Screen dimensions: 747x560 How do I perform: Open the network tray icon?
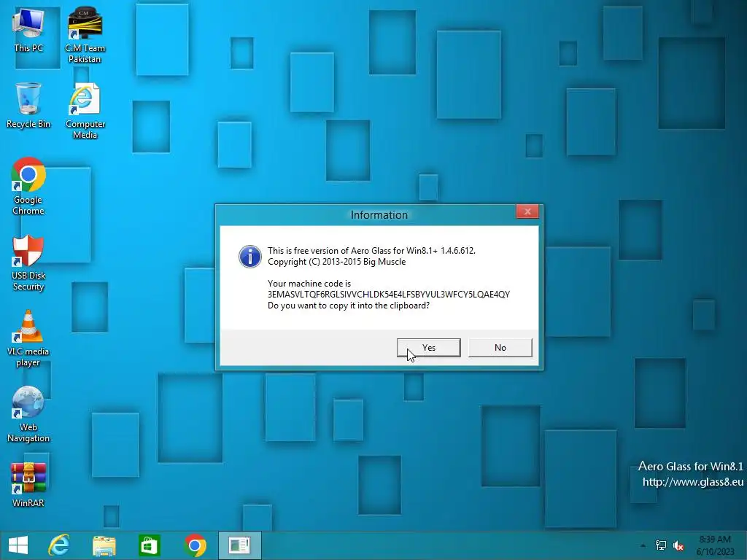[661, 545]
